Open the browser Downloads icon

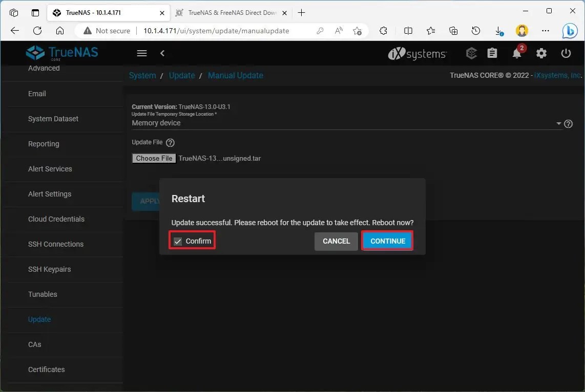[498, 31]
